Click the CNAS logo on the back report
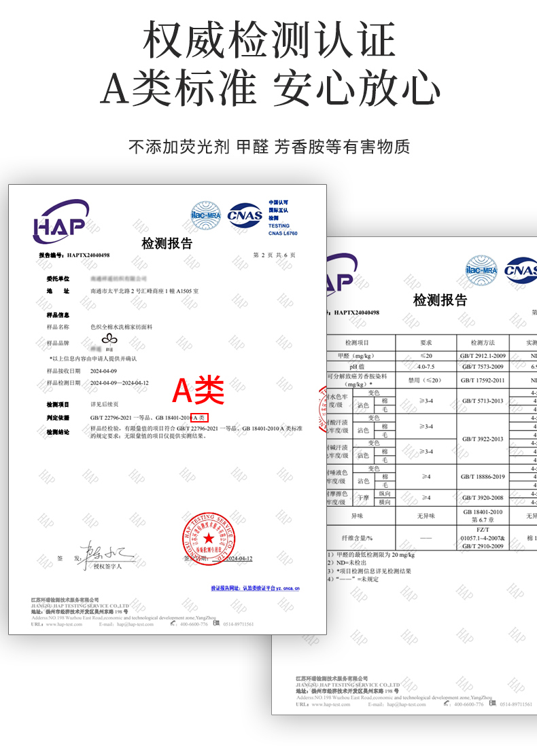 tap(521, 270)
